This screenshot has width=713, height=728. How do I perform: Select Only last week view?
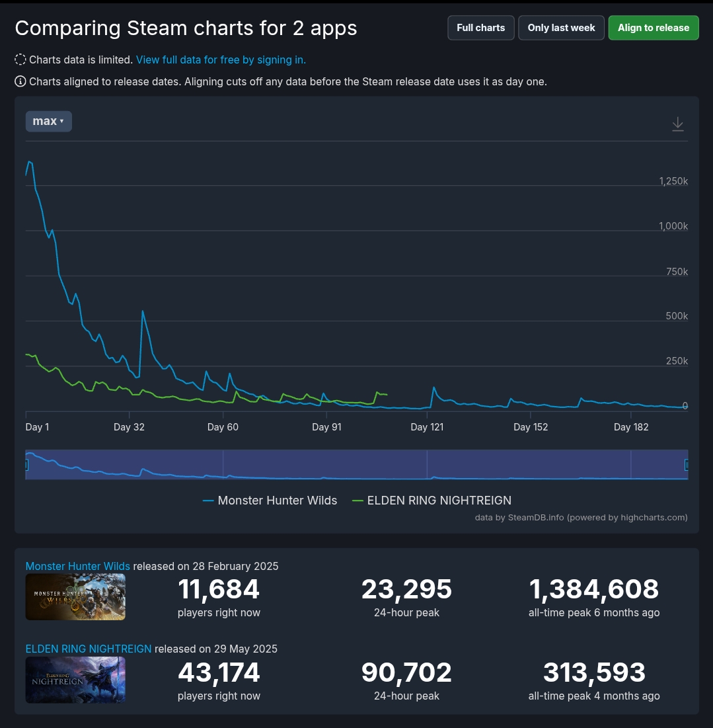561,28
